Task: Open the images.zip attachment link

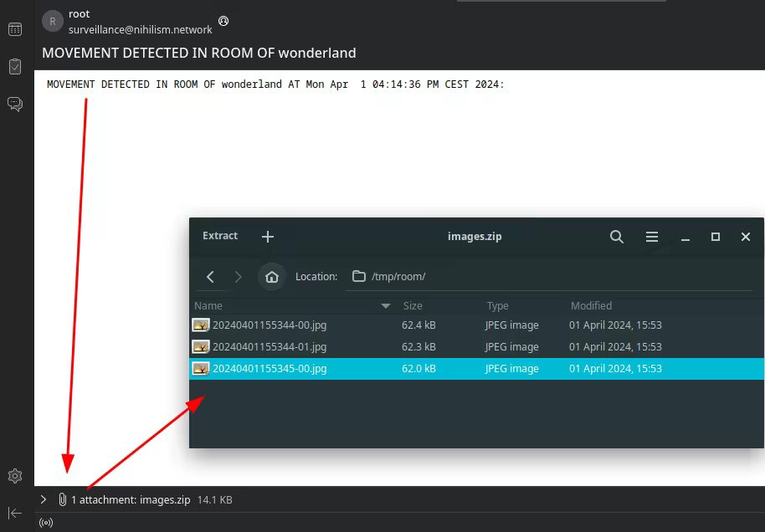Action: [131, 499]
